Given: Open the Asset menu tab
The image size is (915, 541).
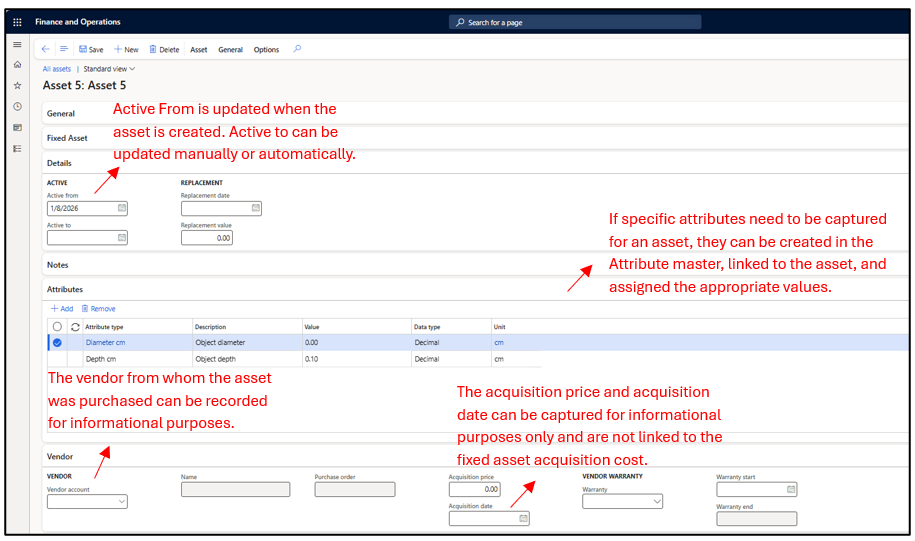Looking at the screenshot, I should click(199, 50).
